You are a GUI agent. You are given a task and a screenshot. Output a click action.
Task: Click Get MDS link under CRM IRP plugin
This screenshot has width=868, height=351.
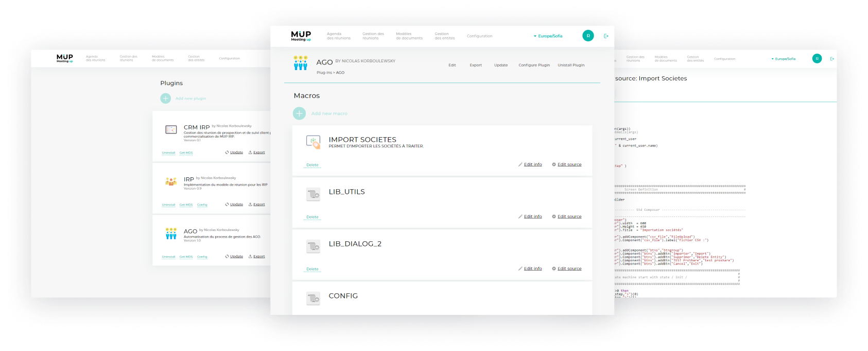[x=186, y=153]
